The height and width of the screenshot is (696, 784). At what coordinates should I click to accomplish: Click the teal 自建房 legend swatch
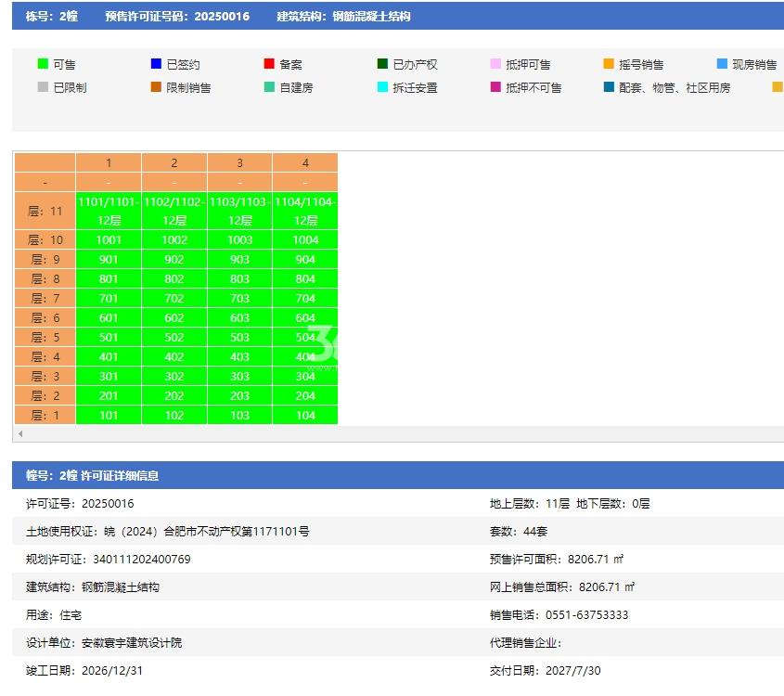(269, 87)
